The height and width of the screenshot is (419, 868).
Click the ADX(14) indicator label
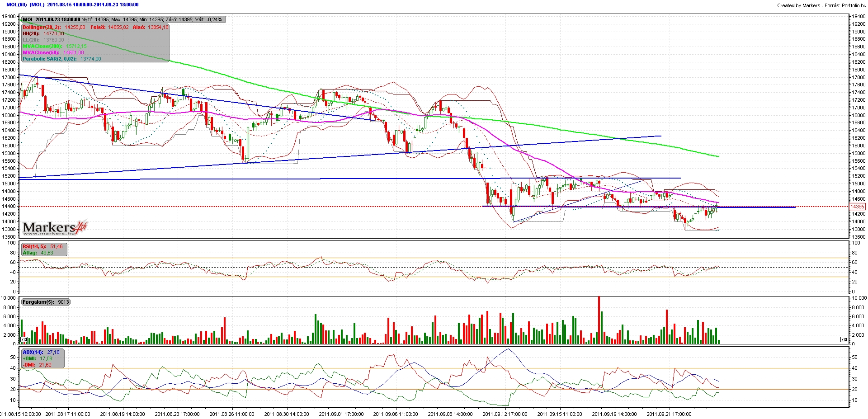click(x=33, y=352)
